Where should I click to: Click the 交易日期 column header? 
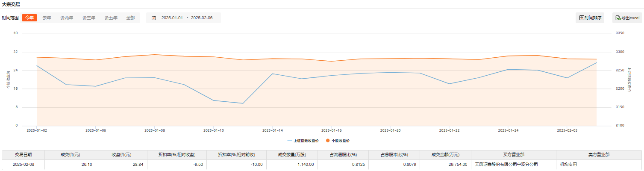(x=23, y=155)
